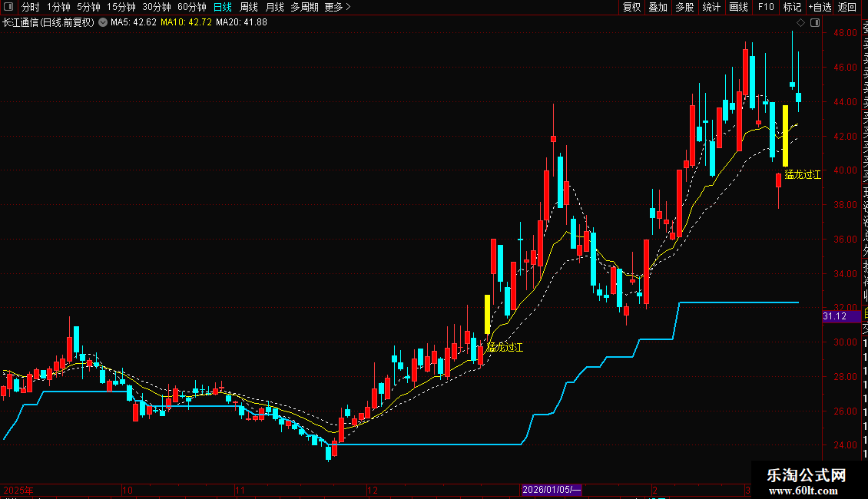
Task: Click the 24.00 price axis label
Action: click(845, 445)
